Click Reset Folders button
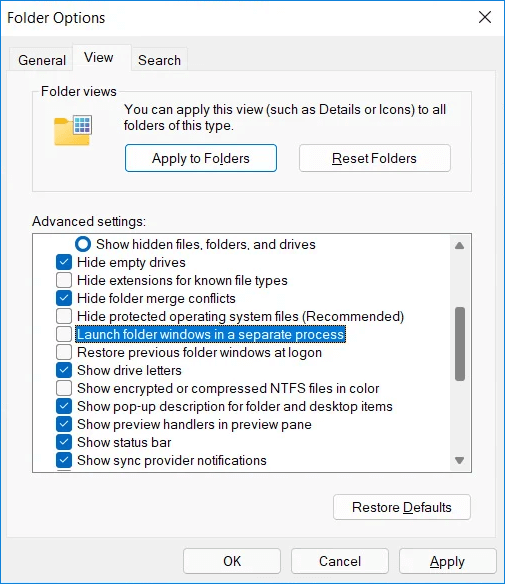 pyautogui.click(x=375, y=158)
